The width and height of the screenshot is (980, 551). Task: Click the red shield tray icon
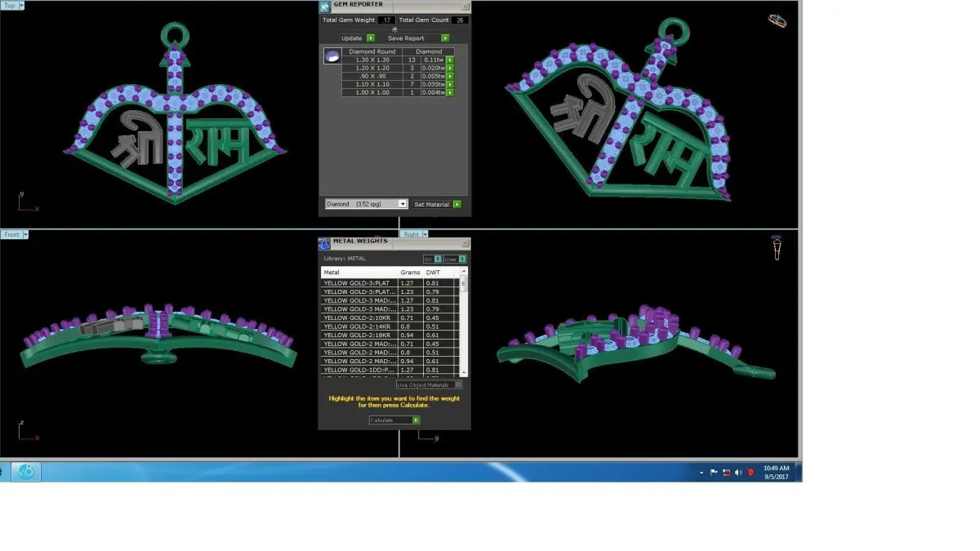click(x=751, y=472)
